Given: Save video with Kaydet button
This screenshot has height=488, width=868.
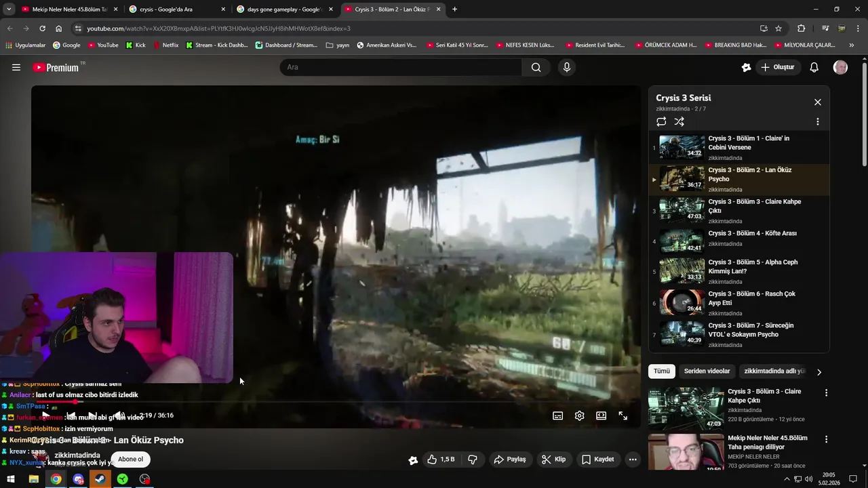Looking at the screenshot, I should (598, 460).
